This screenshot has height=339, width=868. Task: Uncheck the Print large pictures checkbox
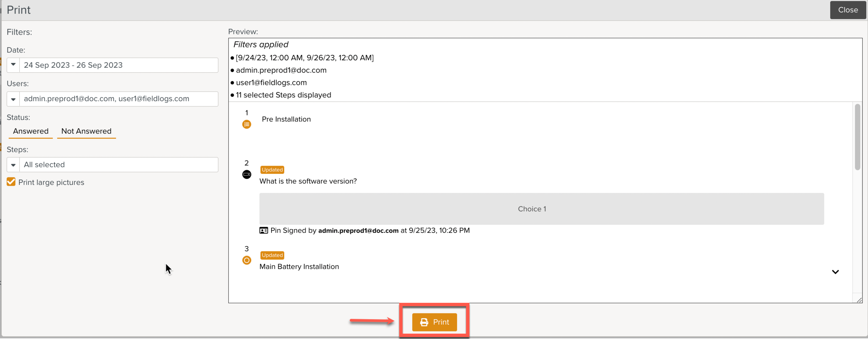pyautogui.click(x=11, y=182)
